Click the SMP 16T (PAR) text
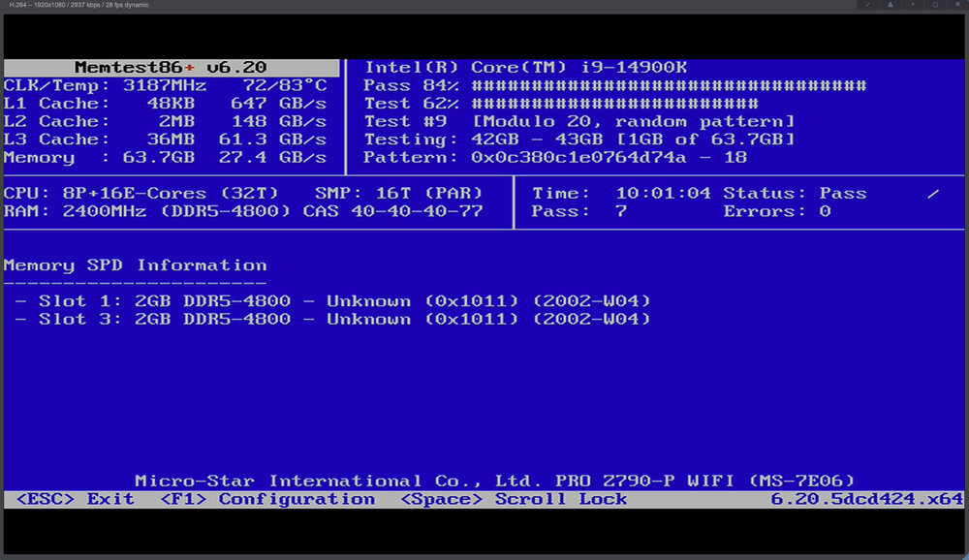The height and width of the screenshot is (560, 969). click(x=398, y=193)
